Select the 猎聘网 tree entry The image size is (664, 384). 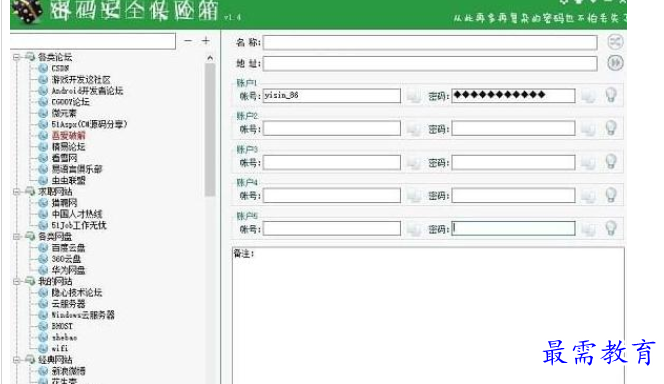click(x=64, y=203)
